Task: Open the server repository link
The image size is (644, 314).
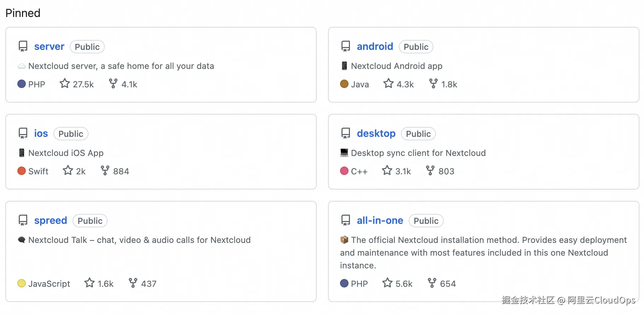Action: coord(49,47)
